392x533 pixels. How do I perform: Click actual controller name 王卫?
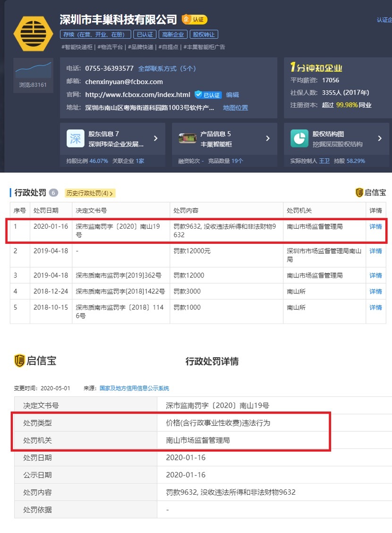click(324, 161)
